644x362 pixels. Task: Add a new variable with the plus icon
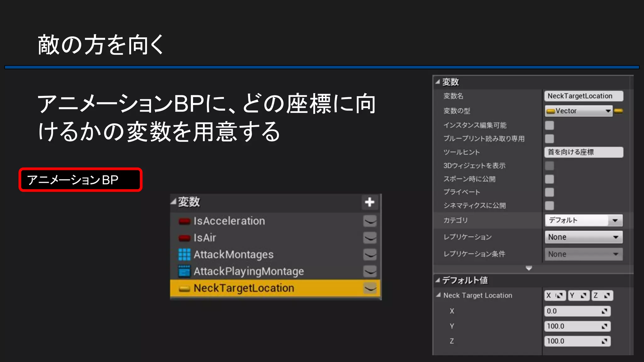pyautogui.click(x=369, y=202)
